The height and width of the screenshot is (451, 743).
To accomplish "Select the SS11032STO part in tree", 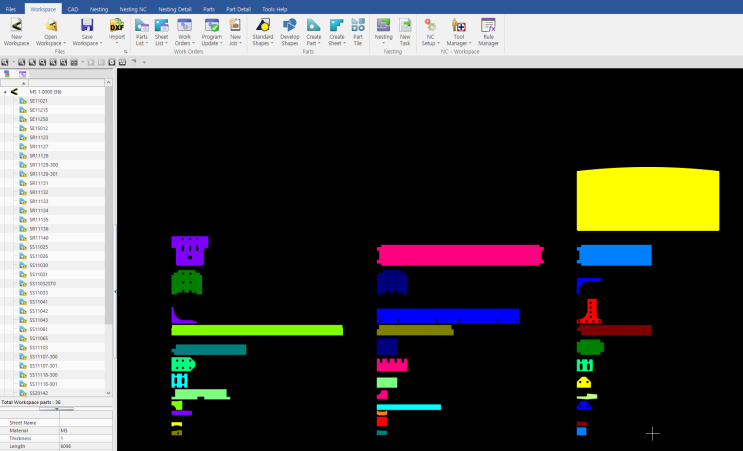I will (43, 284).
